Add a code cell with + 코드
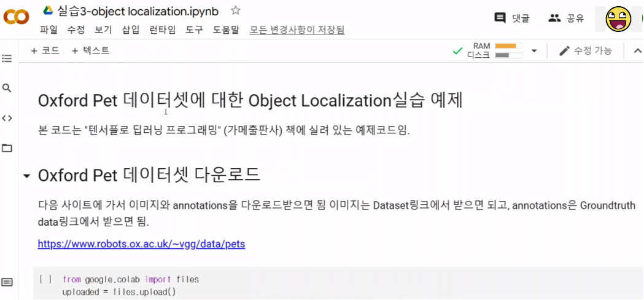This screenshot has height=300, width=644. point(45,50)
